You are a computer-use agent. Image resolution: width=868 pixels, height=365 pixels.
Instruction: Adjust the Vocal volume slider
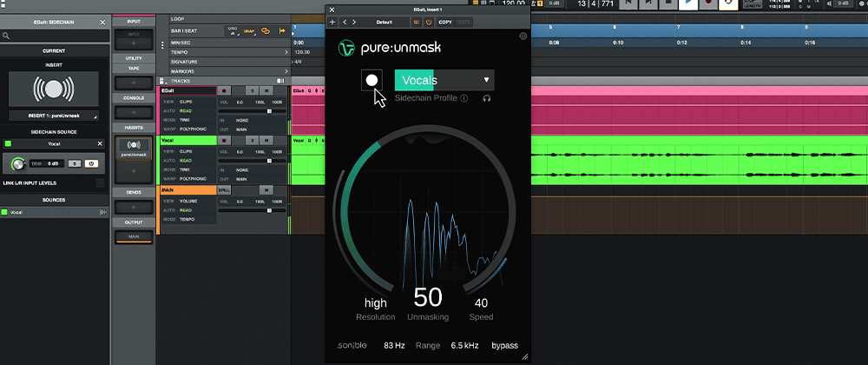pyautogui.click(x=269, y=161)
